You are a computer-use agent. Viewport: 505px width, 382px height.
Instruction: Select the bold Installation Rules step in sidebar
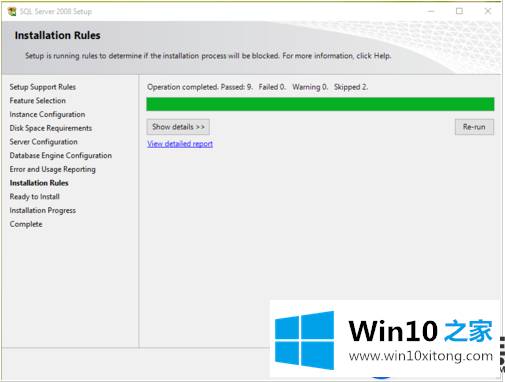coord(39,183)
